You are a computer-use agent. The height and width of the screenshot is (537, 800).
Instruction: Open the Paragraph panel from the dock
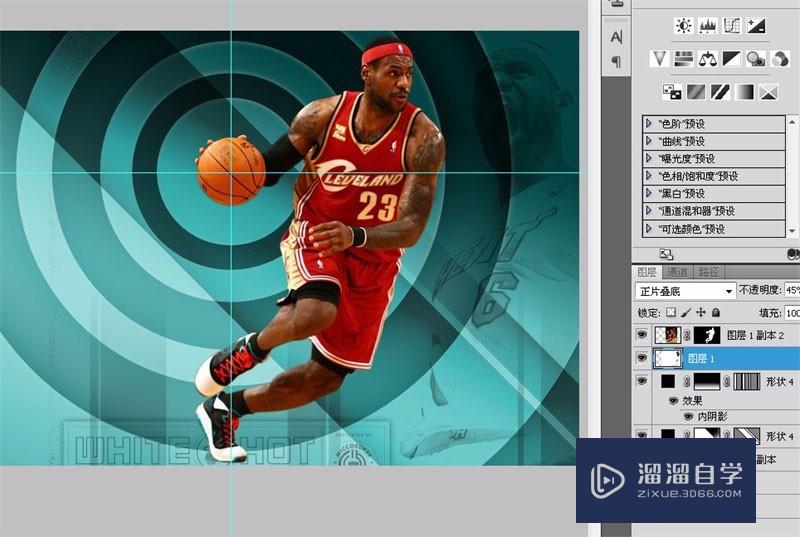616,62
